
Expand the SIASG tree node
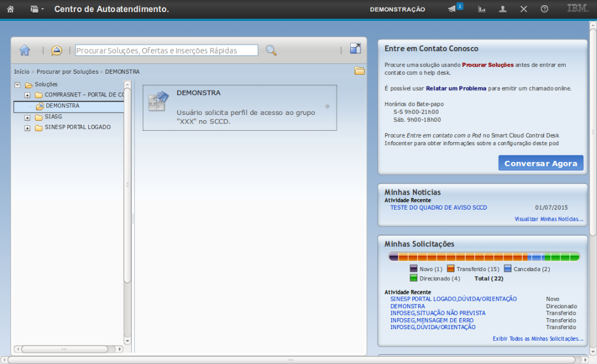point(27,117)
